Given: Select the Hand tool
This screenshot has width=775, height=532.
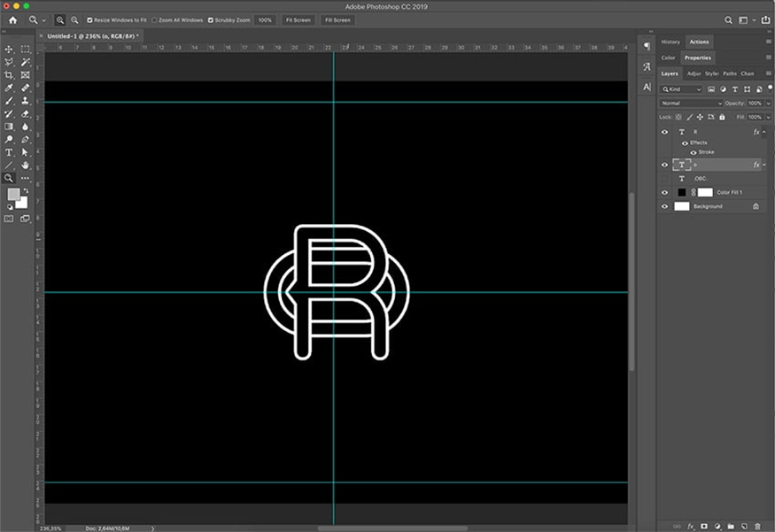Looking at the screenshot, I should point(26,165).
